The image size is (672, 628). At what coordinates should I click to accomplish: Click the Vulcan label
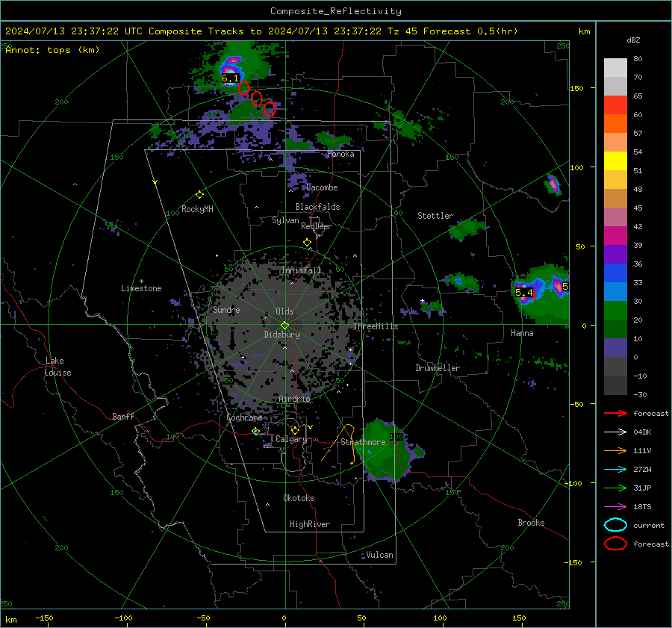coord(379,555)
